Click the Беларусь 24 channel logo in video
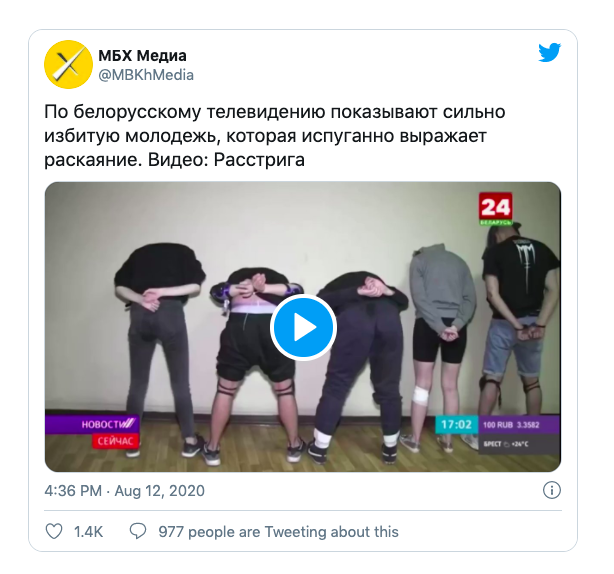The height and width of the screenshot is (574, 614). coord(495,209)
